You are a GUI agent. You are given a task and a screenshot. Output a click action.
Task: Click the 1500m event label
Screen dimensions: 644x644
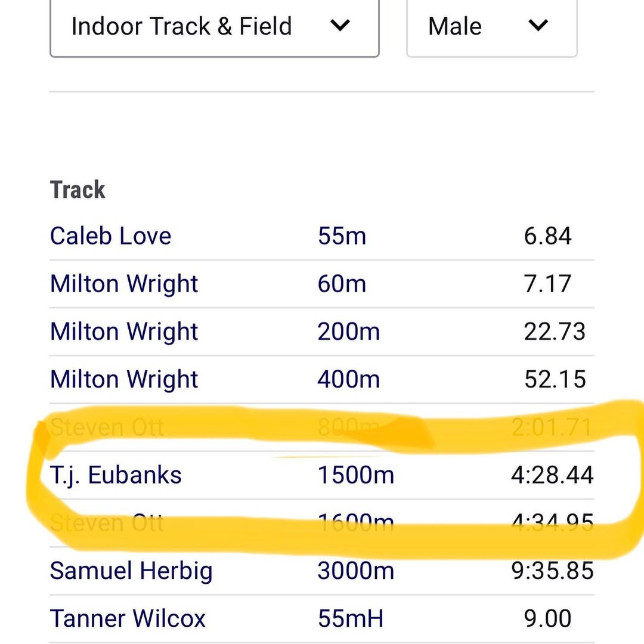tap(355, 475)
